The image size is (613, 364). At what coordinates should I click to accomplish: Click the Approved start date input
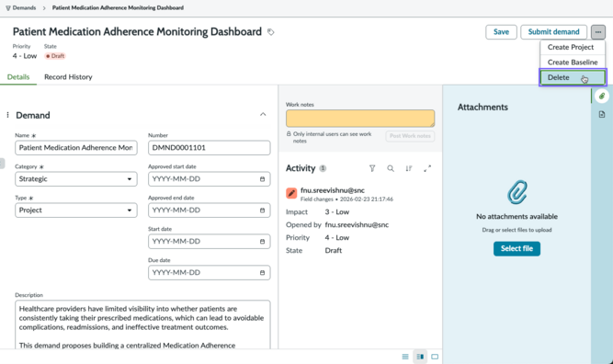210,179
